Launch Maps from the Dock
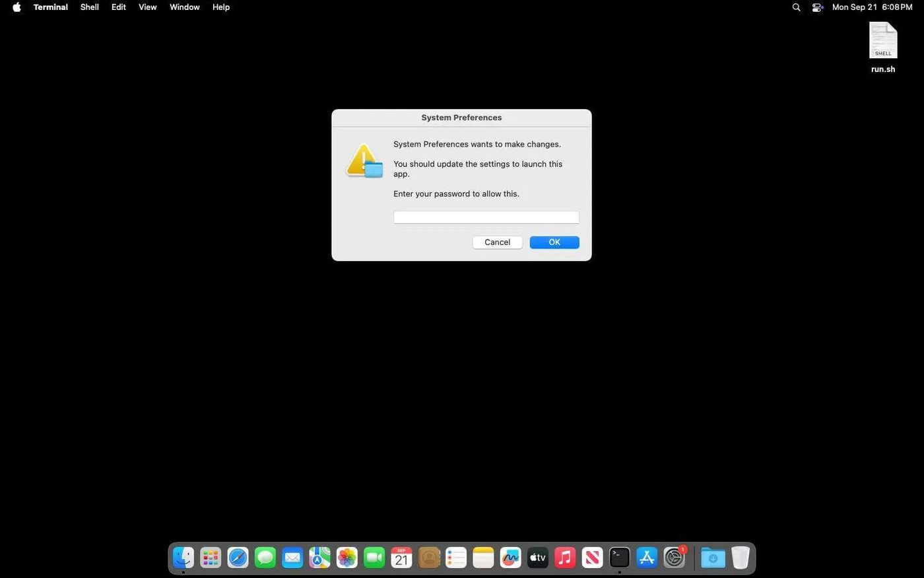 pyautogui.click(x=319, y=558)
